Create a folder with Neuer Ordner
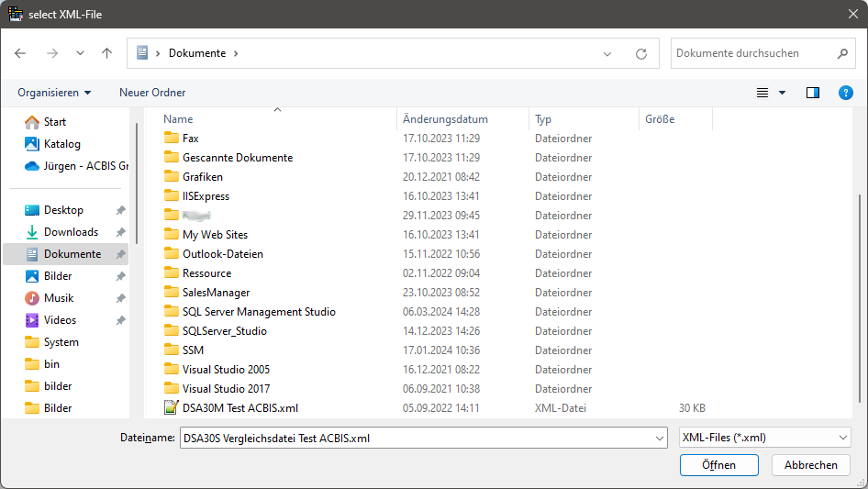 click(x=152, y=93)
